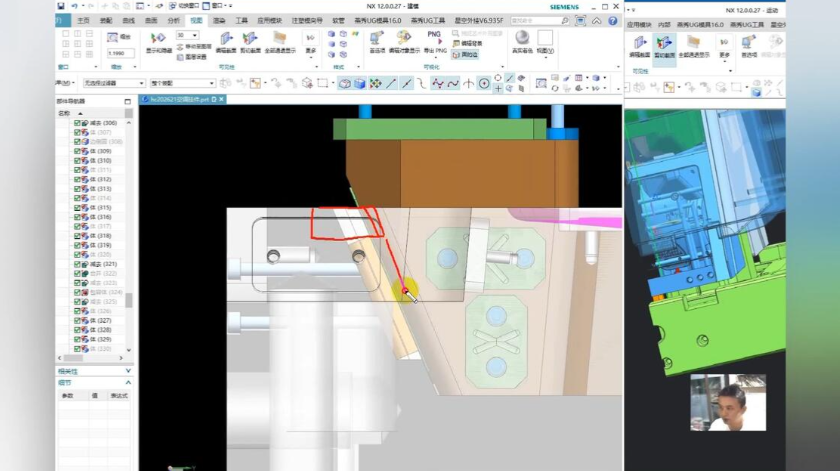Toggle the checkbox for 体 (309)
840x471 pixels.
pos(77,151)
